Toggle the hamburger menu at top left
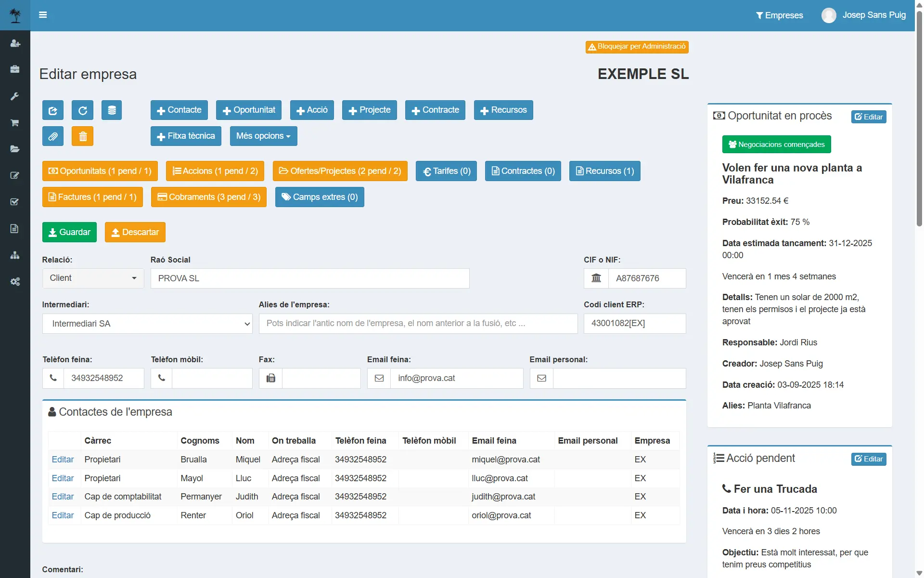 pyautogui.click(x=42, y=15)
